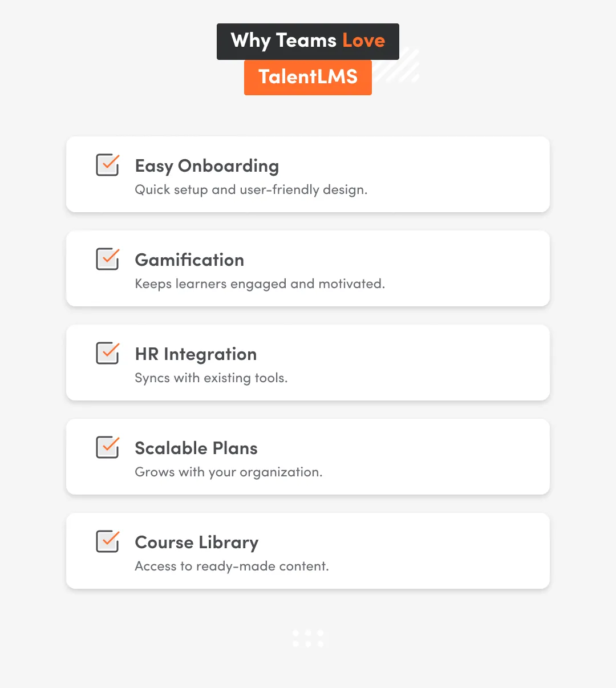
Task: Toggle the Gamification checkbox
Action: pyautogui.click(x=107, y=260)
